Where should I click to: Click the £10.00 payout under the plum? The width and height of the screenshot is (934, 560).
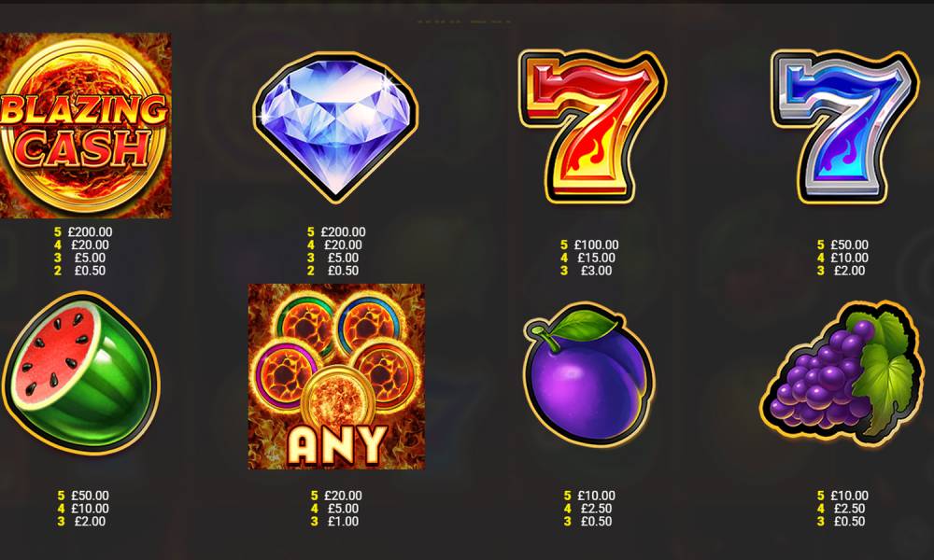coord(596,496)
